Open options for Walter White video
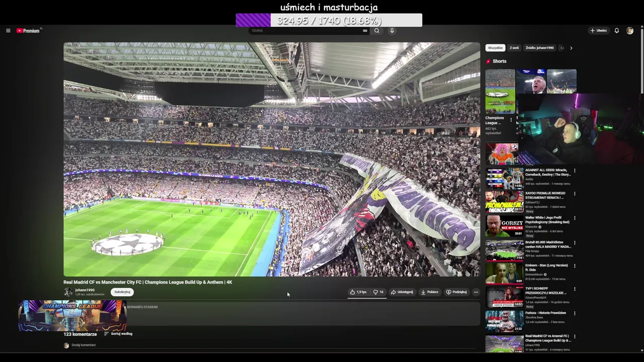This screenshot has height=362, width=644. coord(575,218)
